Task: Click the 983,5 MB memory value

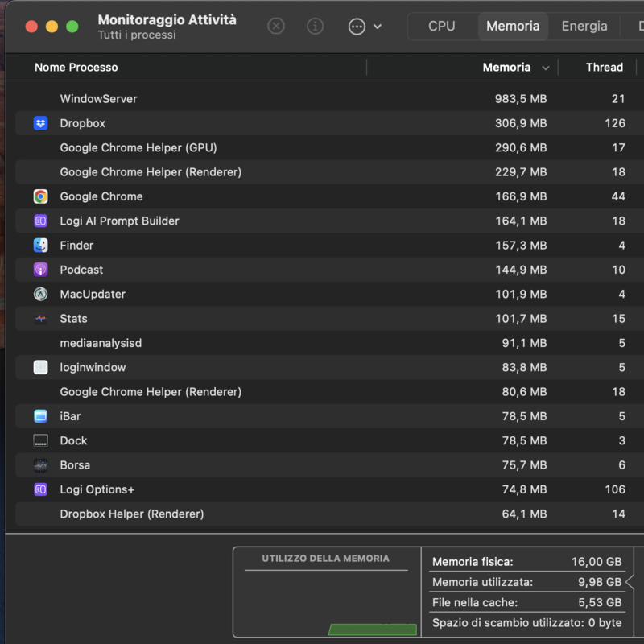Action: pyautogui.click(x=521, y=98)
